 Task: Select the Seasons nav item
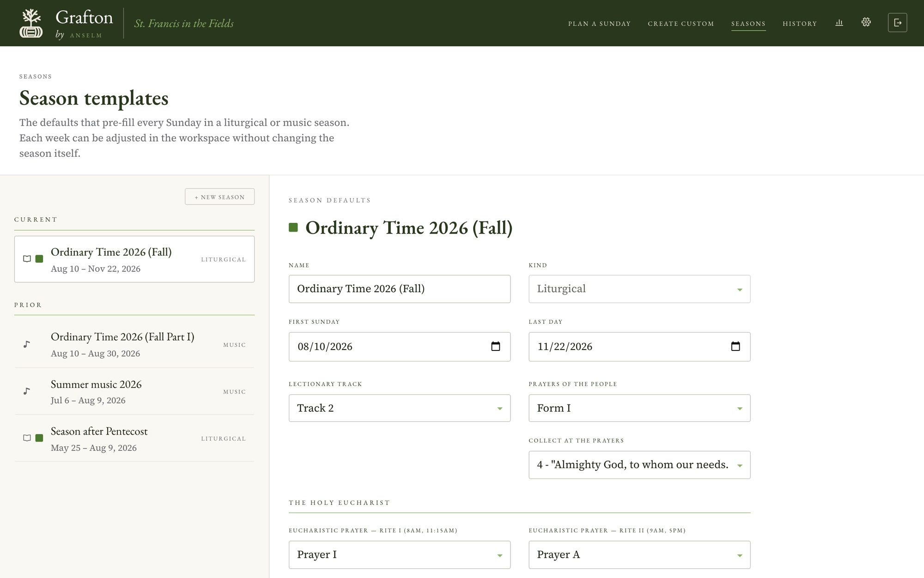748,24
